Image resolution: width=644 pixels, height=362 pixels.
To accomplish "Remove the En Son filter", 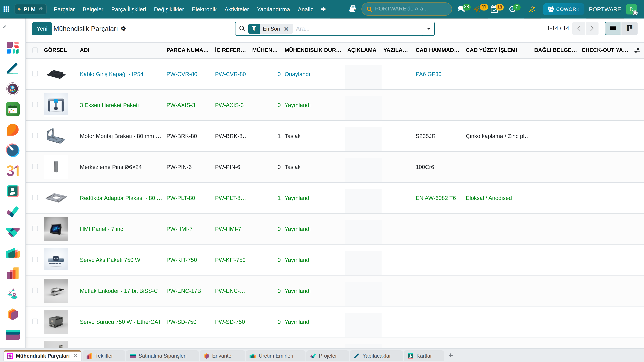I will click(x=287, y=29).
